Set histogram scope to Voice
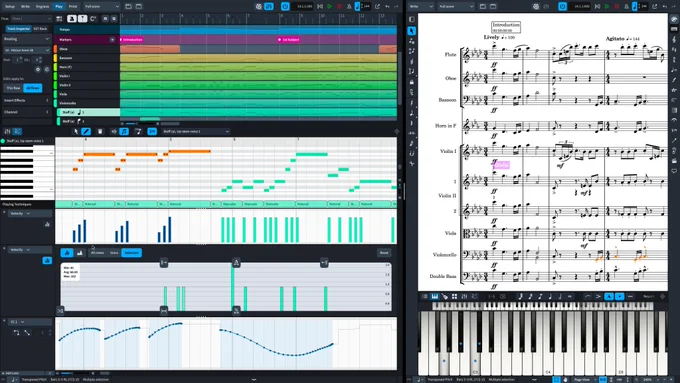 (x=114, y=252)
